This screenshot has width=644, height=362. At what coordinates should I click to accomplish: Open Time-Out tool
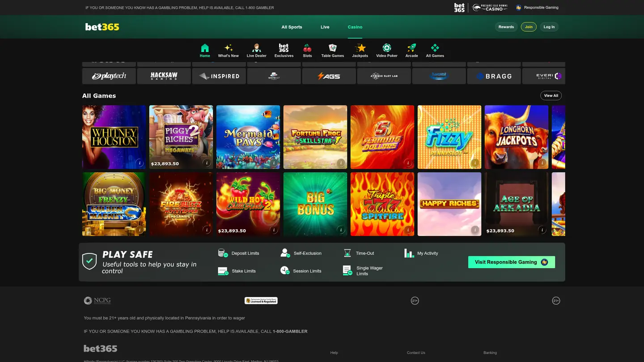pos(359,253)
